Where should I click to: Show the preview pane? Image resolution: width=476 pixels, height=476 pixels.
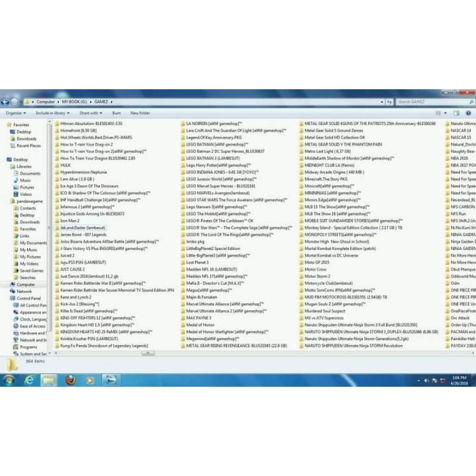[x=456, y=113]
